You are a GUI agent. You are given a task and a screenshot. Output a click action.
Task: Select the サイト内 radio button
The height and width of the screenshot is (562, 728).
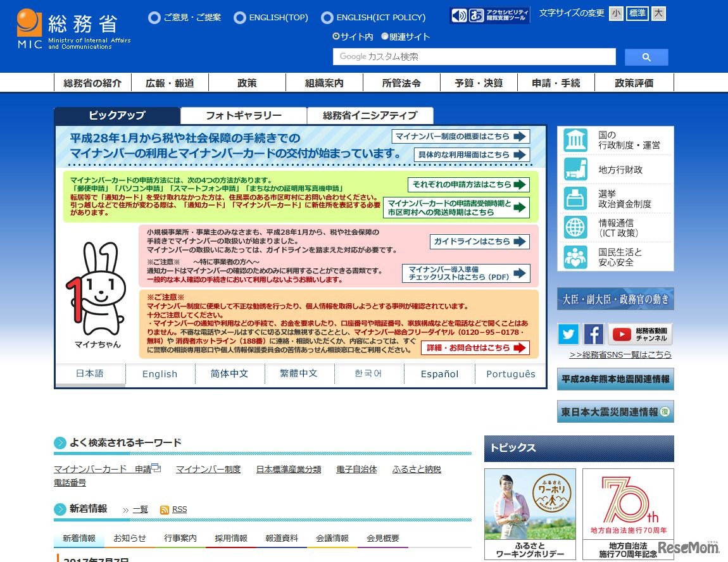pyautogui.click(x=337, y=37)
